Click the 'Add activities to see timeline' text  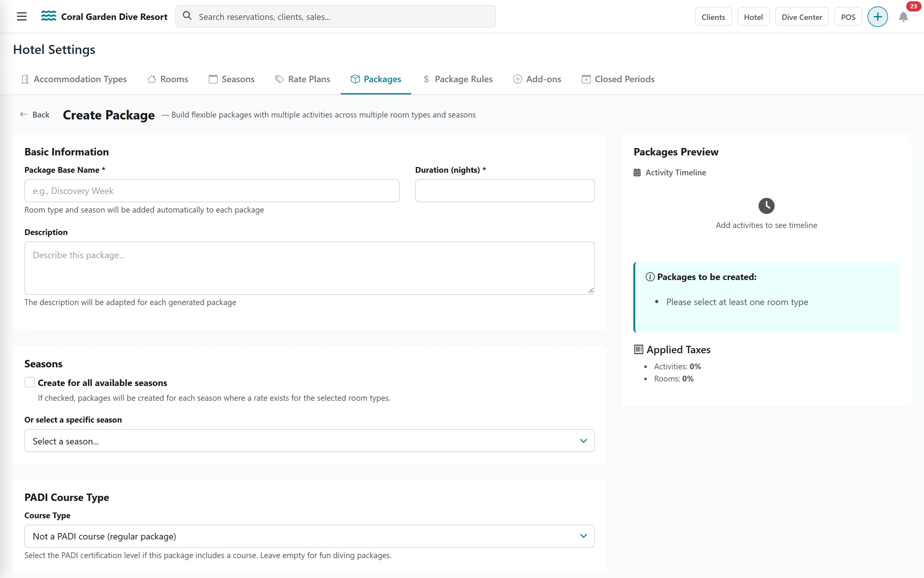766,225
